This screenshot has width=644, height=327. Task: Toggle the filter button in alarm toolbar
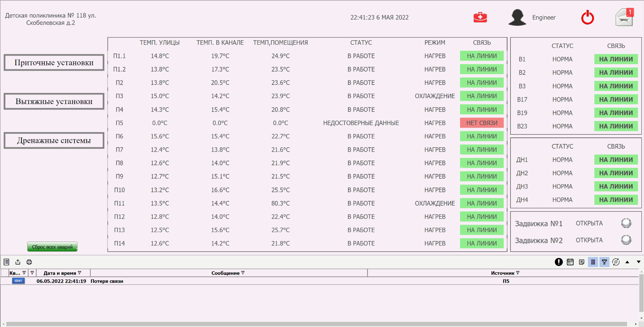(605, 262)
